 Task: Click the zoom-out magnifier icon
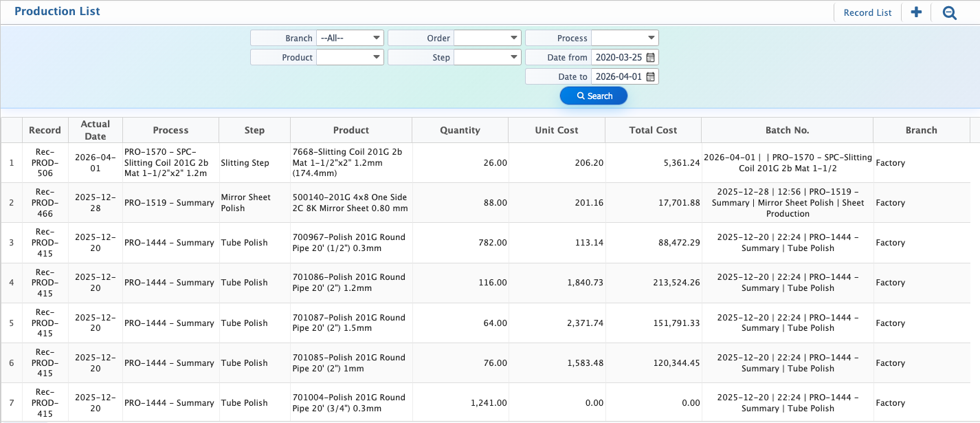pos(949,12)
